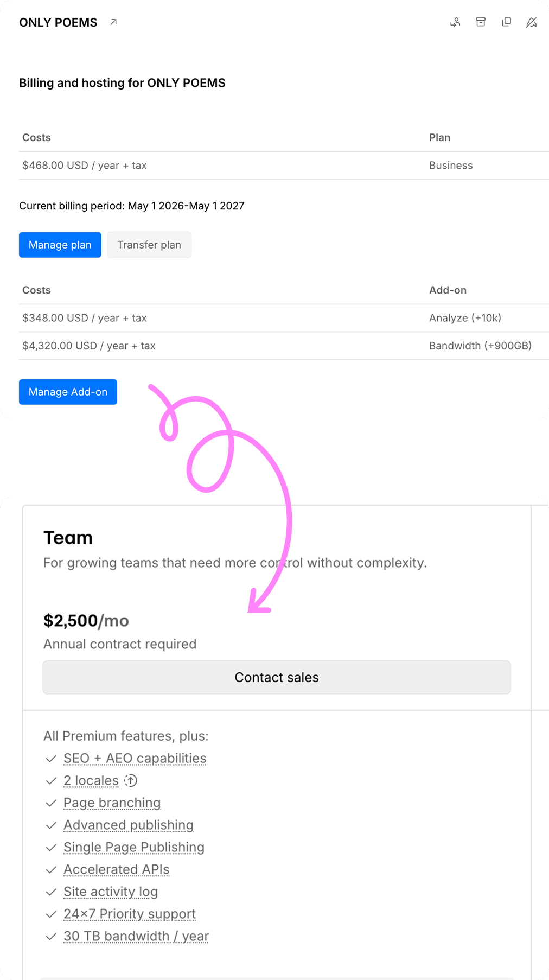The height and width of the screenshot is (980, 549).
Task: Click the checkmark beside SEO + AEO capabilities
Action: [52, 759]
